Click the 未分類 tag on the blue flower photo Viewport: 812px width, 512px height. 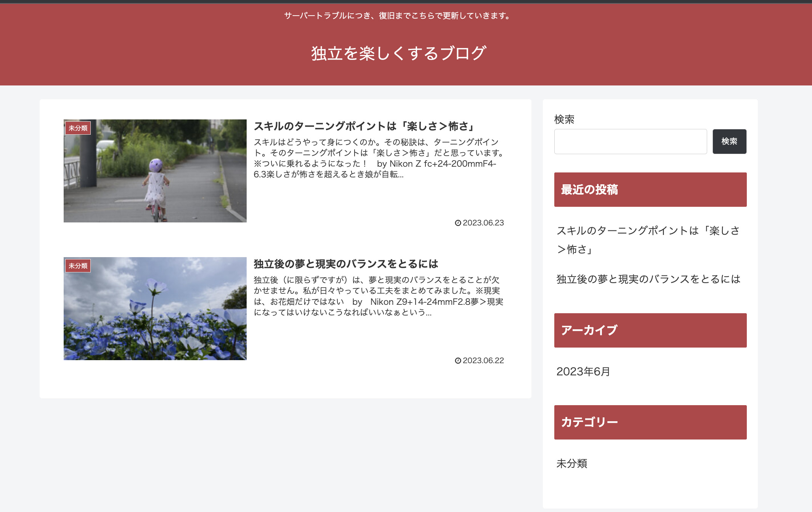click(x=78, y=266)
